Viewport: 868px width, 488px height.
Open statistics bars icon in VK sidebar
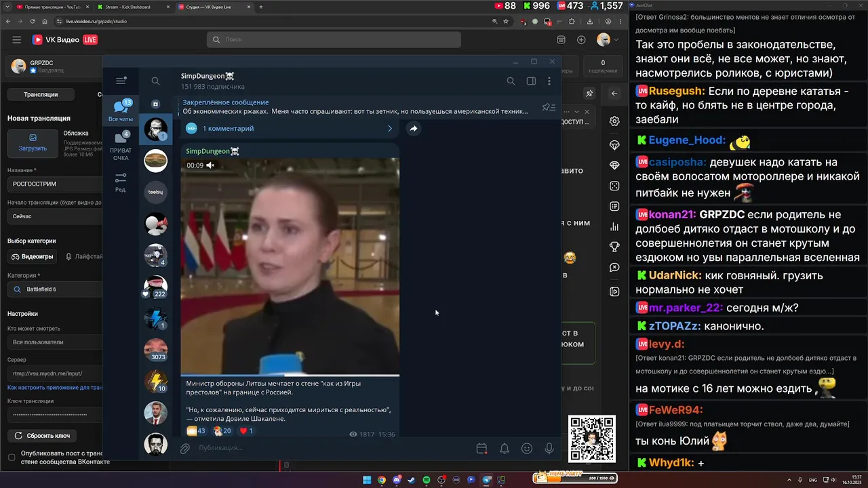(x=614, y=226)
